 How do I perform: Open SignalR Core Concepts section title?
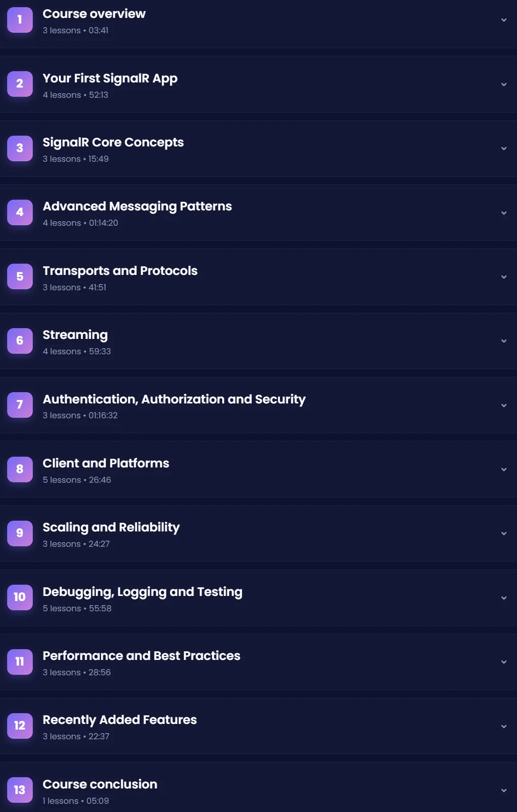pyautogui.click(x=113, y=142)
